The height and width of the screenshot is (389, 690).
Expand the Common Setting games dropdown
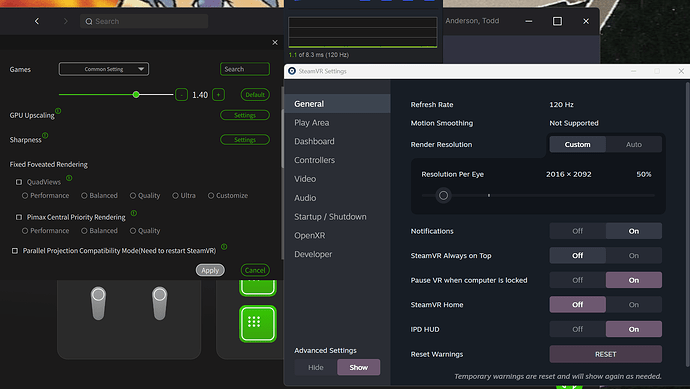pos(104,69)
